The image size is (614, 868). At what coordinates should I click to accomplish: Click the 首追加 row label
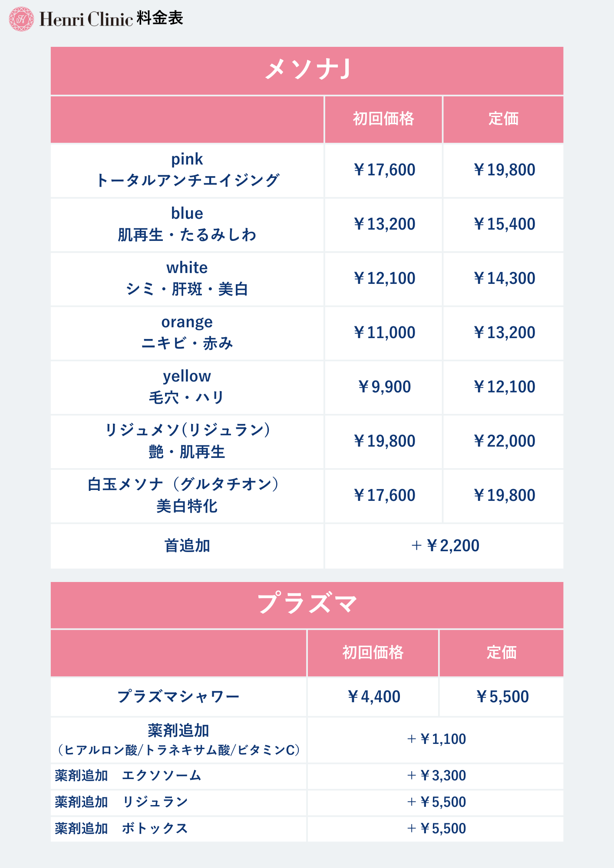point(187,546)
